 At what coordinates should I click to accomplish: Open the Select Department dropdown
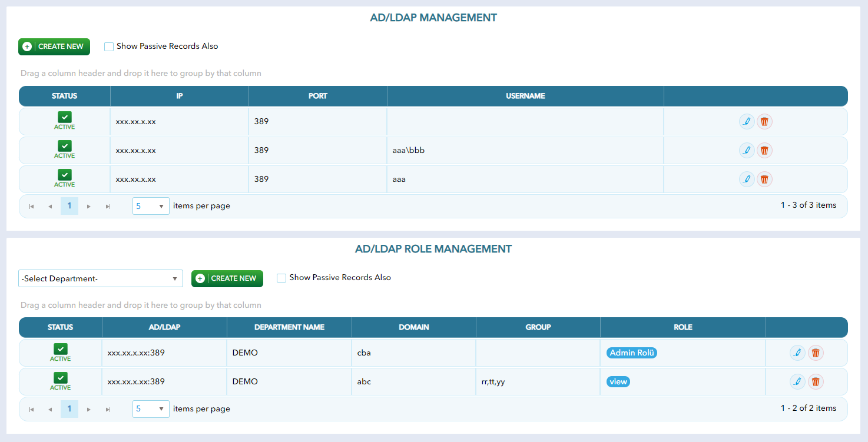(x=101, y=278)
